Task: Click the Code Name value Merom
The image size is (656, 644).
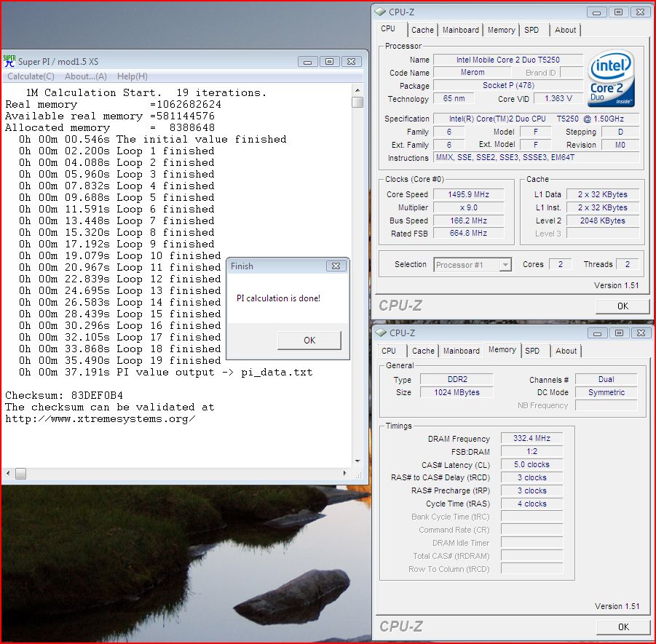Action: pos(473,72)
